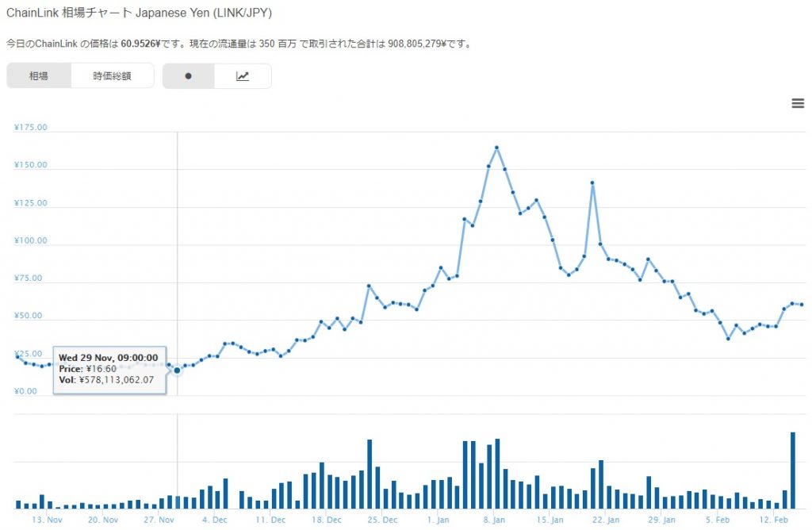Click the 18. Dec date label

(326, 520)
